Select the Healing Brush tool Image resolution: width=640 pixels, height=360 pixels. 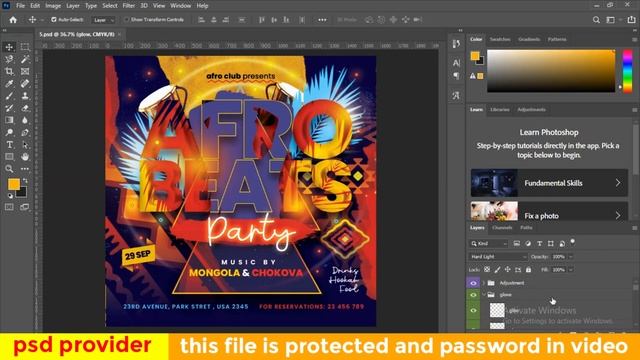tap(25, 84)
